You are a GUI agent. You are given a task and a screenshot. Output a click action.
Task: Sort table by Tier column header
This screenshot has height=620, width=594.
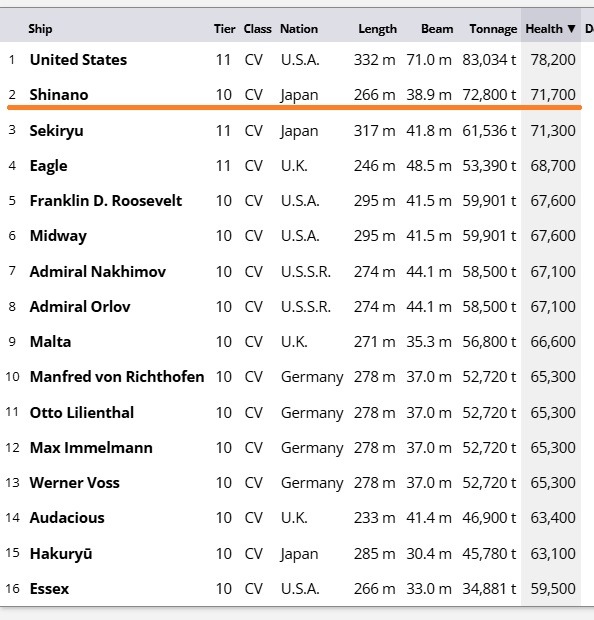[x=224, y=29]
